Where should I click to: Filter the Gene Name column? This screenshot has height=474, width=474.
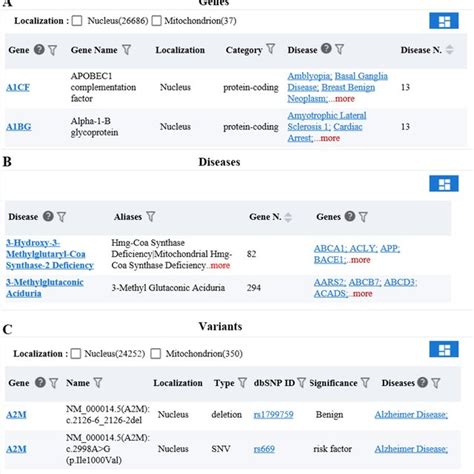[126, 50]
